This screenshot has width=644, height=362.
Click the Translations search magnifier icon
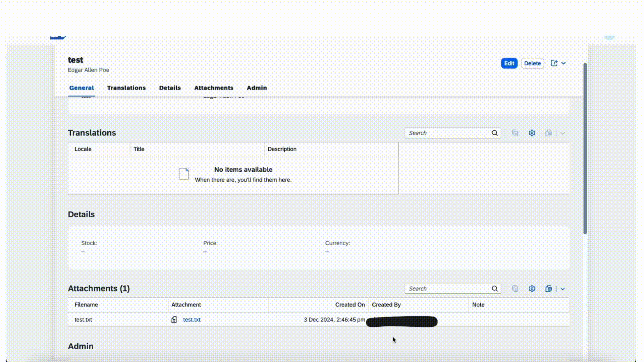pyautogui.click(x=495, y=133)
